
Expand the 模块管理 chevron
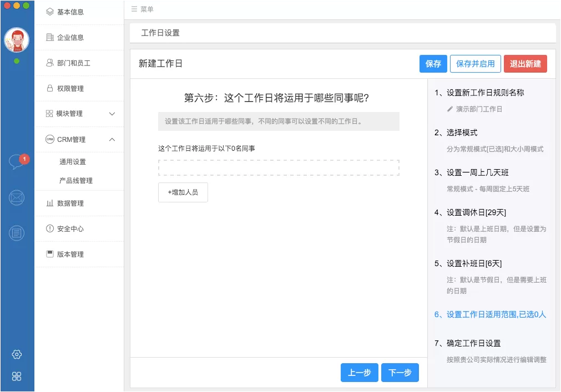112,114
